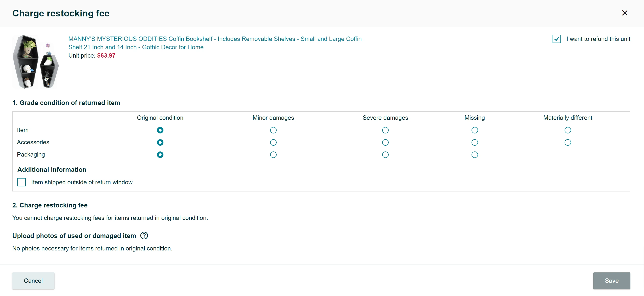644x296 pixels.
Task: Click the help icon beside Upload photos
Action: tap(144, 236)
